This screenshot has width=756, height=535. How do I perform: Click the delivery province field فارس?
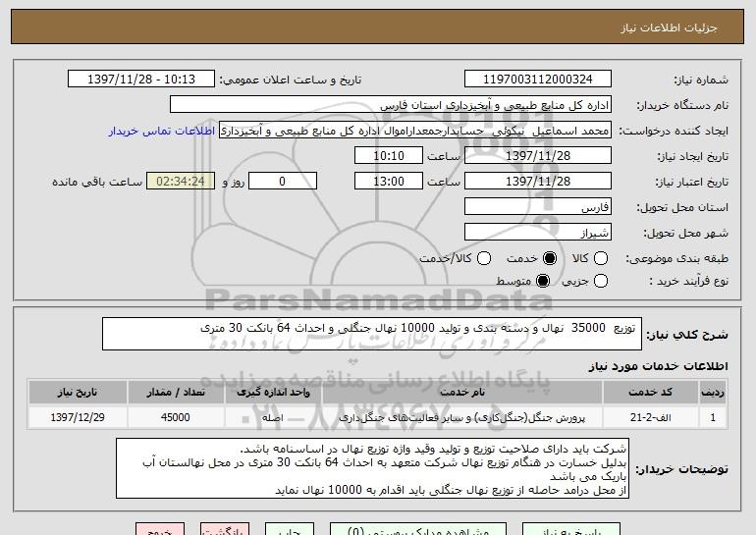pos(538,207)
